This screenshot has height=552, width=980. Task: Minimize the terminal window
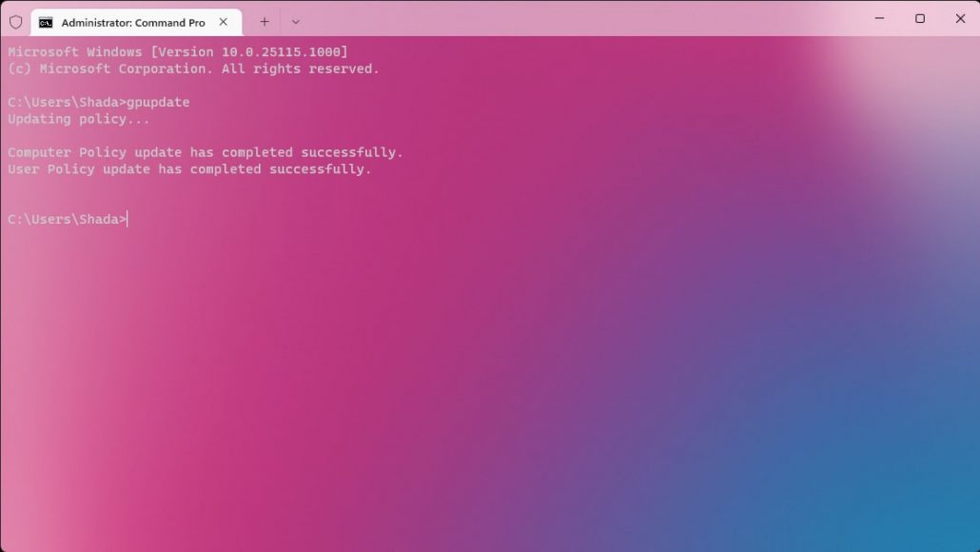pos(879,19)
